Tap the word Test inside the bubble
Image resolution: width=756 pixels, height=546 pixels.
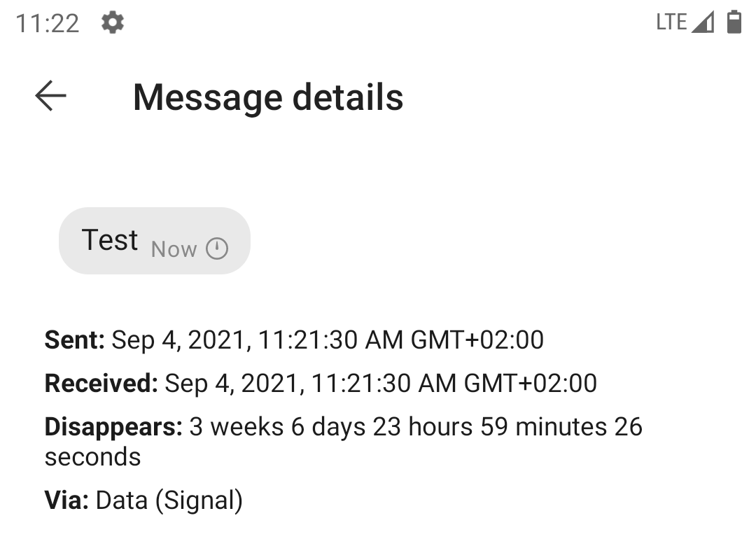pos(110,239)
